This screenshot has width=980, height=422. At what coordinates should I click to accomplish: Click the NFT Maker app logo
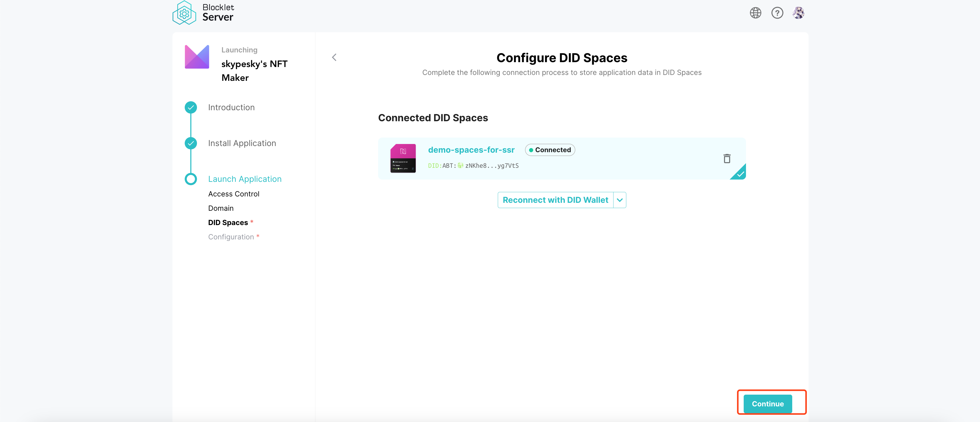pos(197,57)
